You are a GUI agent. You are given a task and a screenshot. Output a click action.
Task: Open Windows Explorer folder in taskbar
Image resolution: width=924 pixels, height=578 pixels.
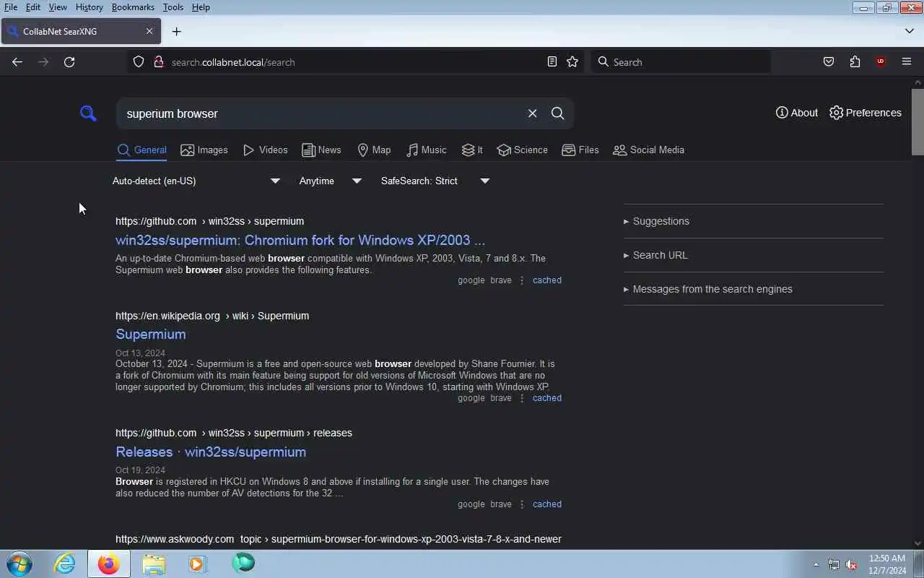point(154,564)
